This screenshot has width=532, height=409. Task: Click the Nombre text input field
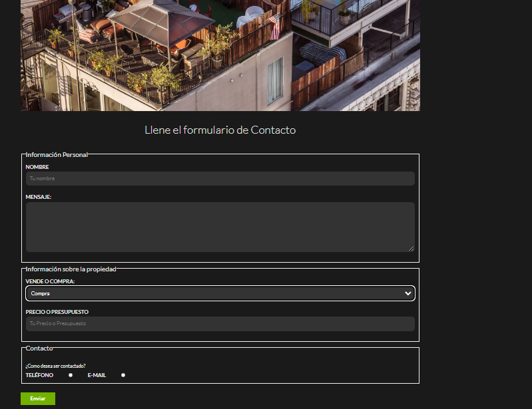click(220, 179)
